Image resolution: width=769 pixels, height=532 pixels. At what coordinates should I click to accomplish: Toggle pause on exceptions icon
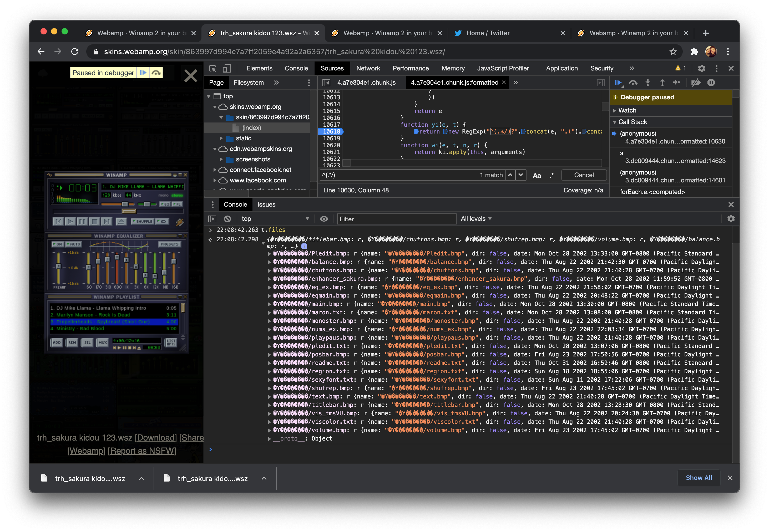(711, 83)
